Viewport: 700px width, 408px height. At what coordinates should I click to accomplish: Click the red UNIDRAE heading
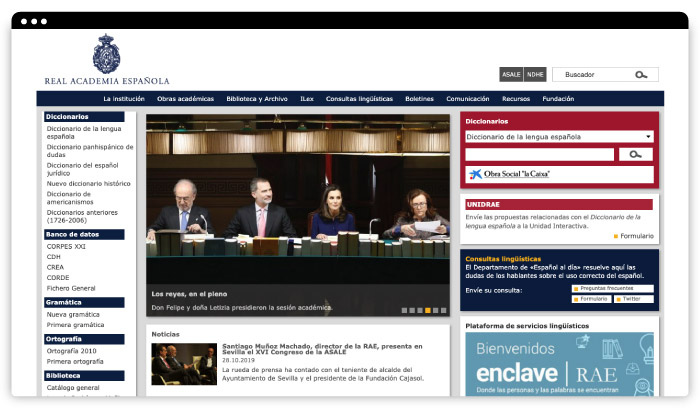(x=559, y=204)
